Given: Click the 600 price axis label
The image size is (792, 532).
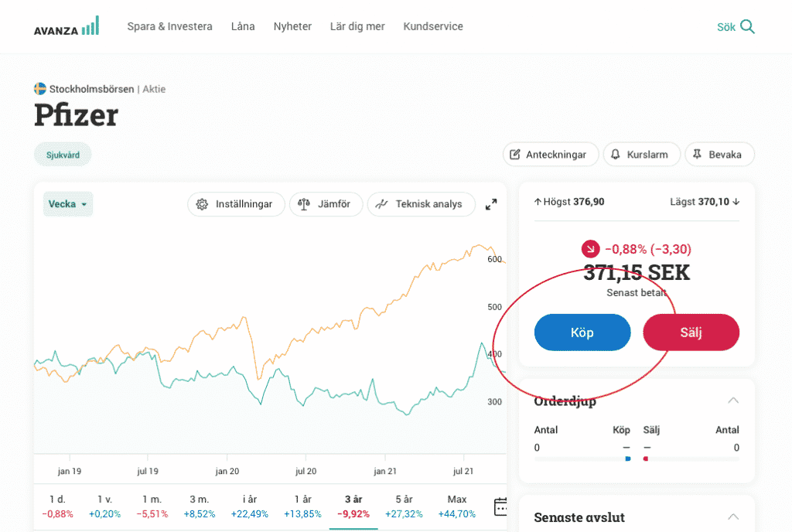Looking at the screenshot, I should 494,260.
